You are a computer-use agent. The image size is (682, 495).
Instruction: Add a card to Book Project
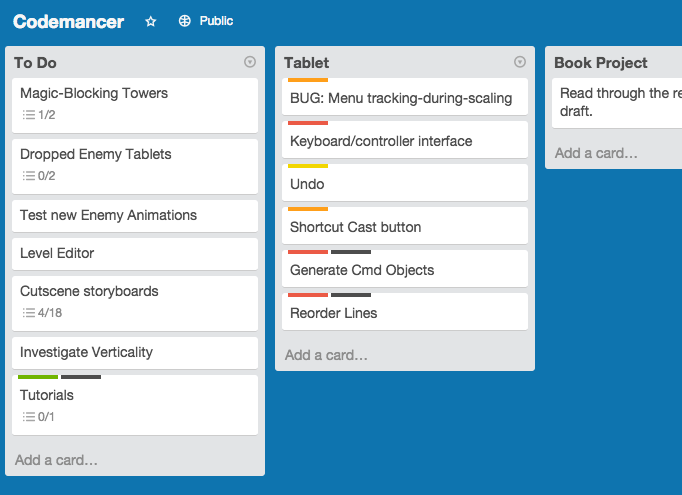597,153
